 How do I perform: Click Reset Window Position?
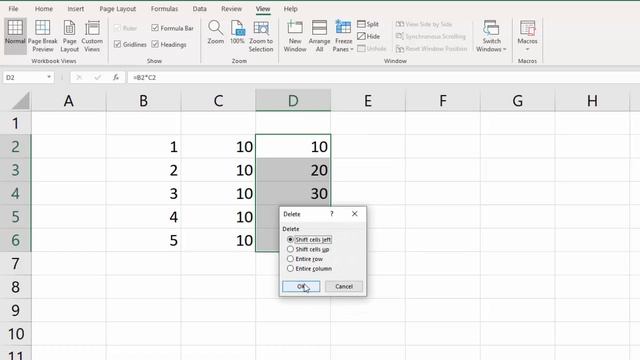(431, 49)
